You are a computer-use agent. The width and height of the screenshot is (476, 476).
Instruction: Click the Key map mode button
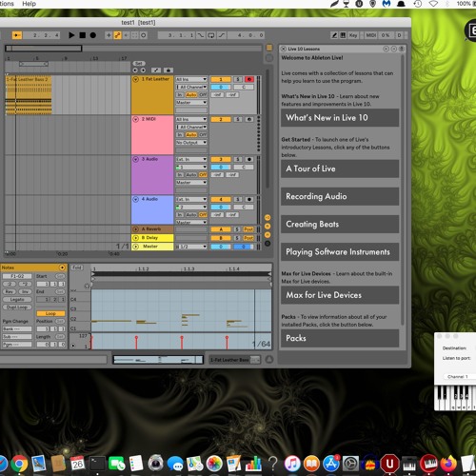353,35
